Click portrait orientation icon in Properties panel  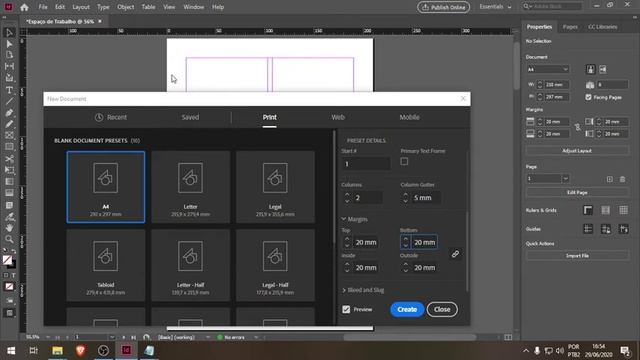pos(591,69)
